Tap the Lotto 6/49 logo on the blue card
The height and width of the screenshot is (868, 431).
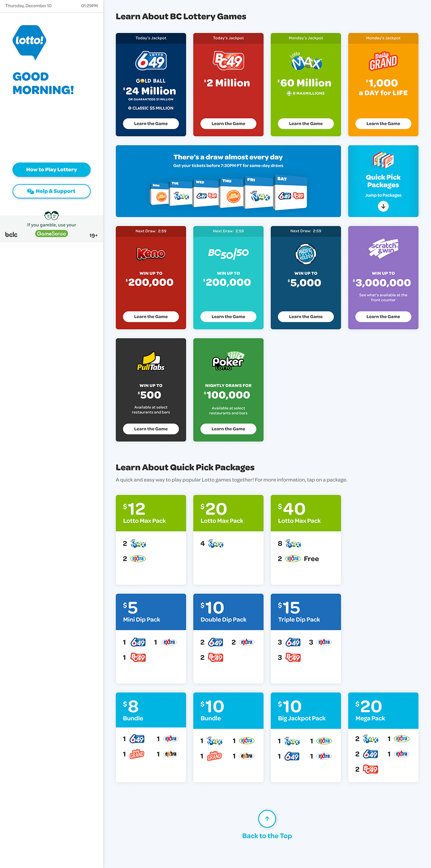click(x=151, y=61)
